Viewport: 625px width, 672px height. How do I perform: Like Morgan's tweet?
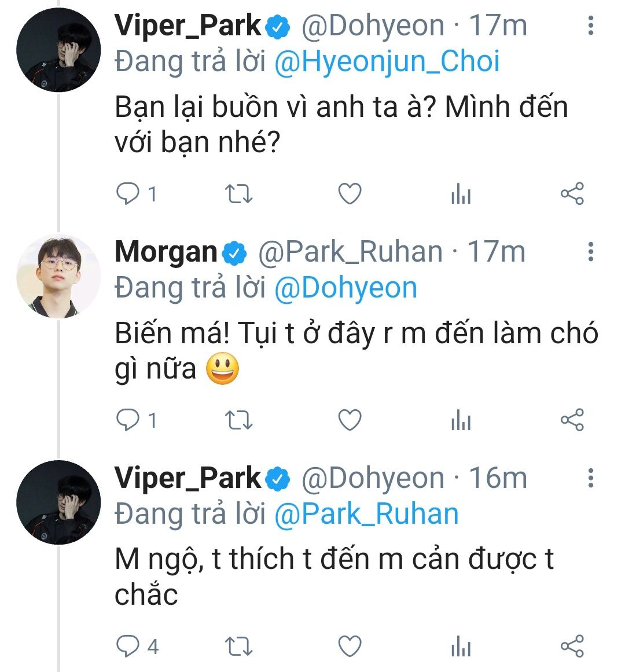pyautogui.click(x=350, y=420)
